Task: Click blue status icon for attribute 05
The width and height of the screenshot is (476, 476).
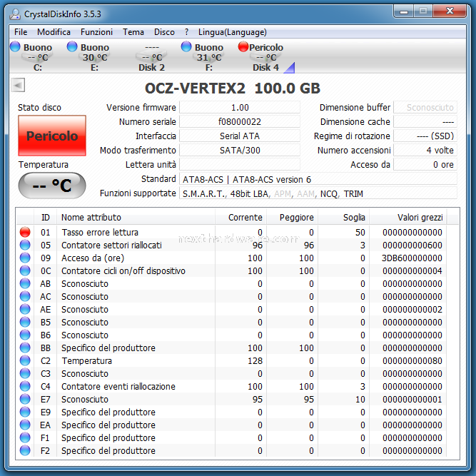Action: 25,245
